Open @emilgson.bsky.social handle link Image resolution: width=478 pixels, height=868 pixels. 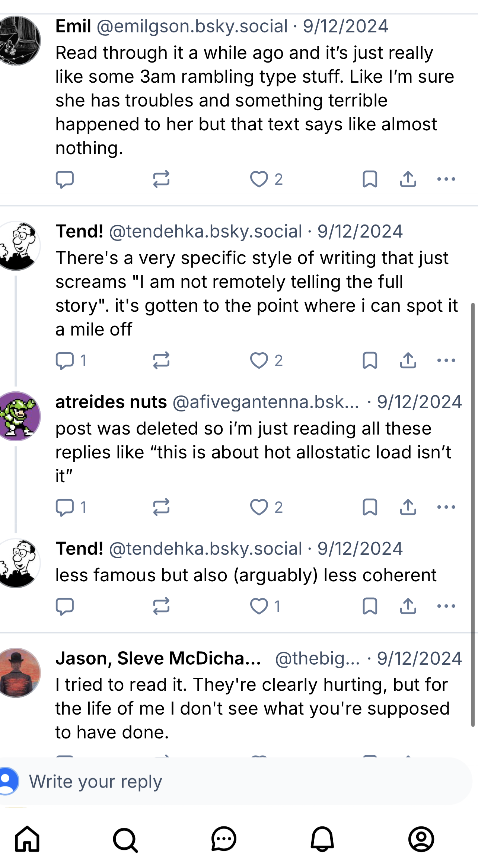(192, 26)
